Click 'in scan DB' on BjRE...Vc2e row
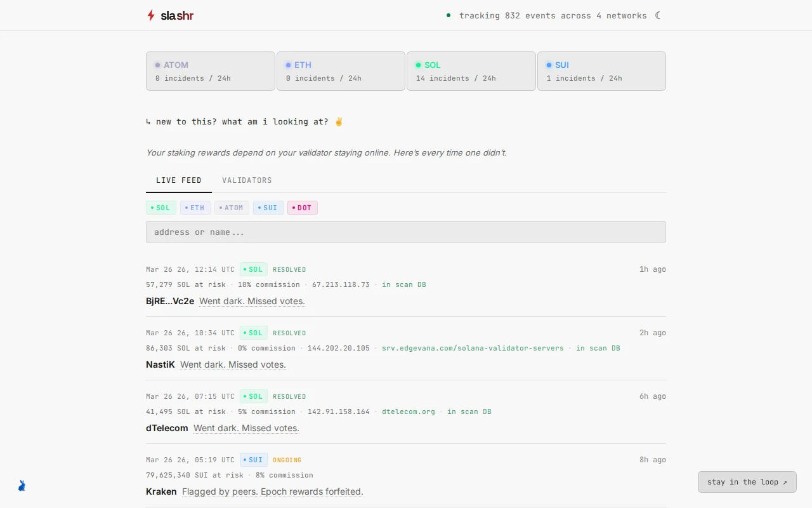812x508 pixels. click(x=404, y=284)
